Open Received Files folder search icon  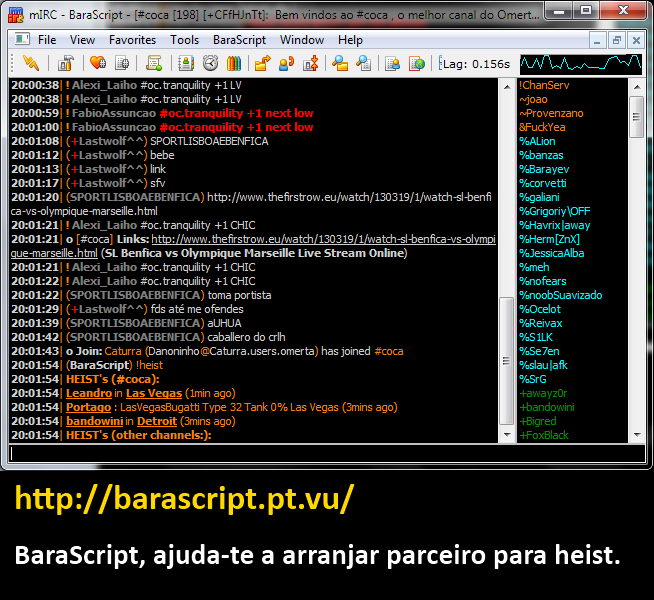pos(340,63)
